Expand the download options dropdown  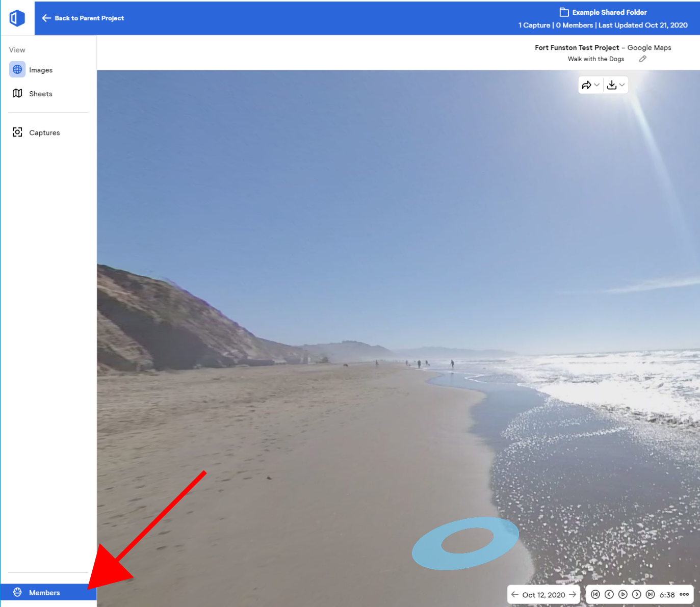(x=622, y=85)
